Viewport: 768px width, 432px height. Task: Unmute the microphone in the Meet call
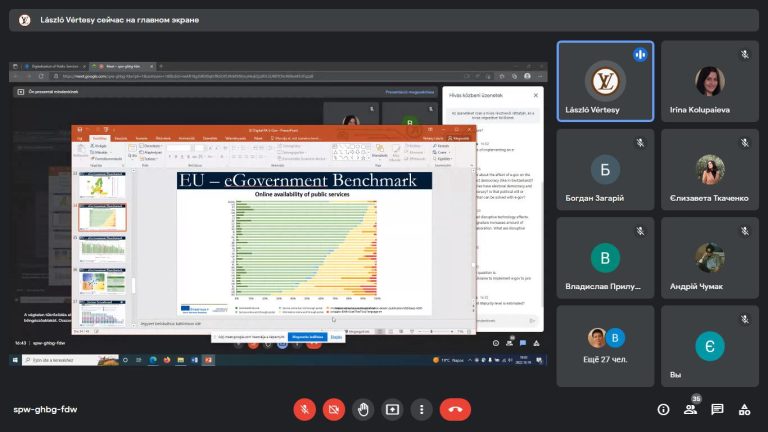pos(304,409)
